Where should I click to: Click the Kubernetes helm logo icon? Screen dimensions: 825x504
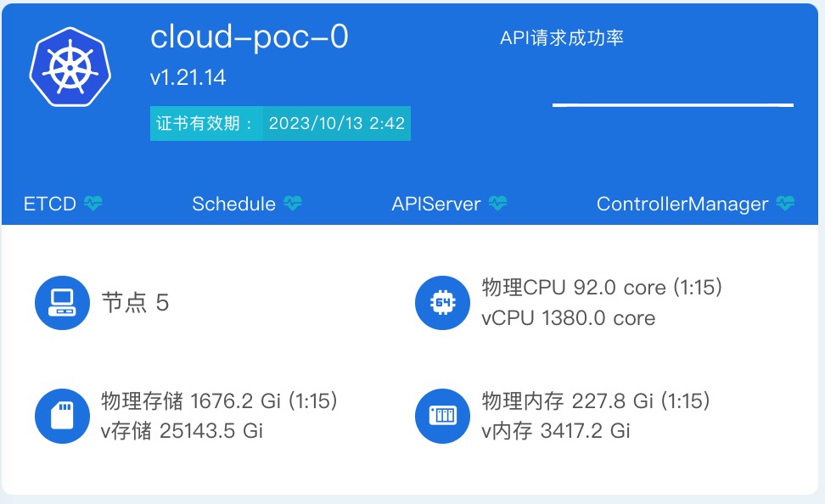(x=70, y=67)
